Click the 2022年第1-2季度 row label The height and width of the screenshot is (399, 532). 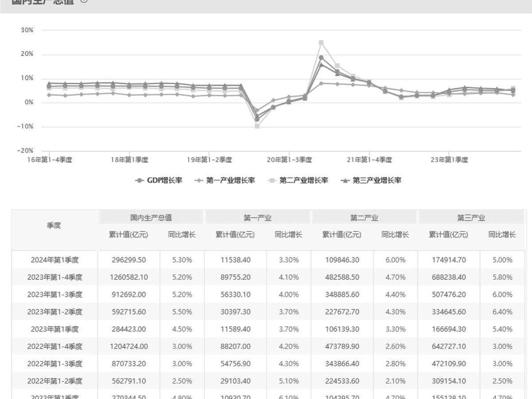click(x=55, y=381)
